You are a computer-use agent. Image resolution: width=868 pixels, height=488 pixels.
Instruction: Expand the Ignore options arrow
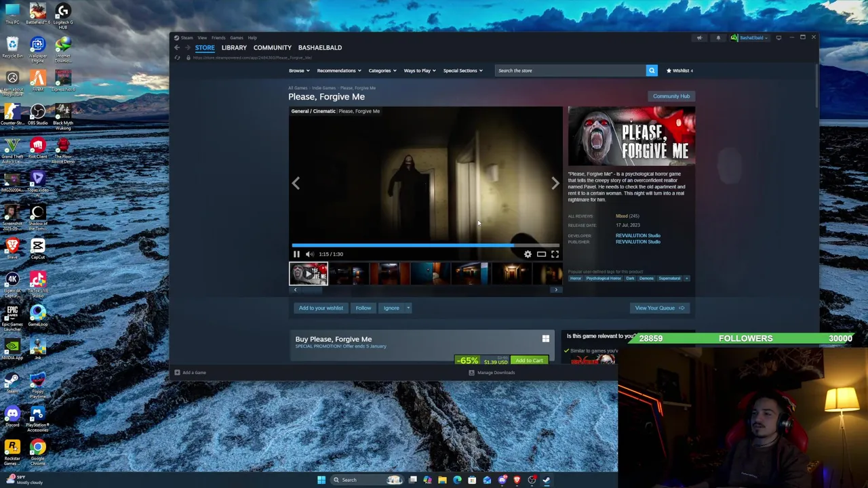pyautogui.click(x=408, y=308)
